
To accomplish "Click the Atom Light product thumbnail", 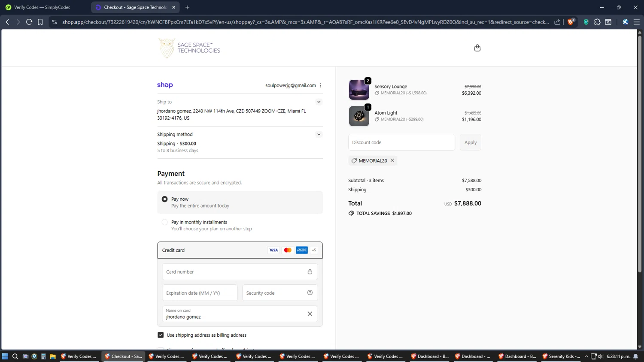I will pos(359,116).
